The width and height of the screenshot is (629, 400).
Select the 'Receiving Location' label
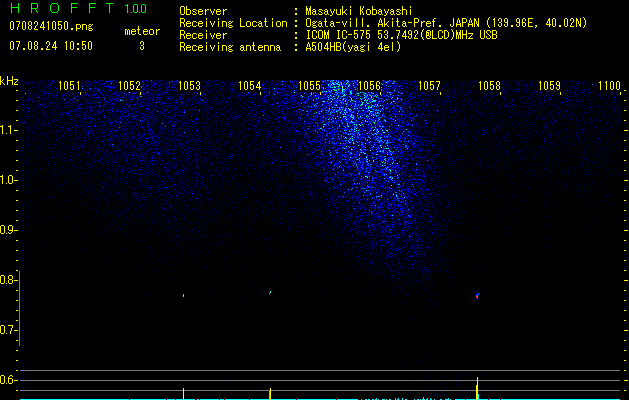pos(233,23)
